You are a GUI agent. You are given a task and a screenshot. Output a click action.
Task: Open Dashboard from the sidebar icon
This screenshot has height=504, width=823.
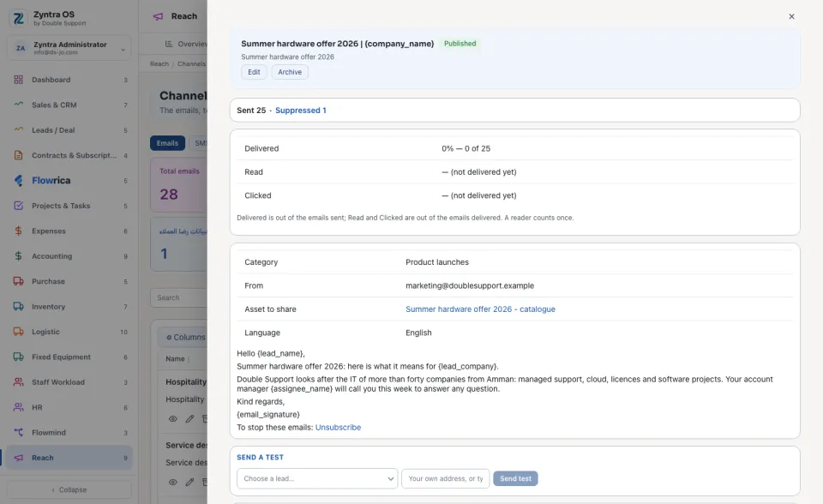[18, 80]
